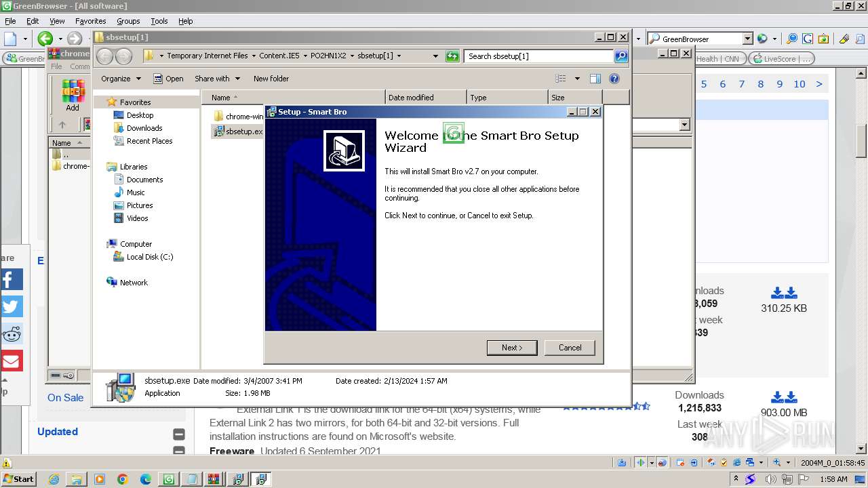Expand the Content.IE5 breadcrumb arrow
This screenshot has height=488, width=868.
click(305, 56)
